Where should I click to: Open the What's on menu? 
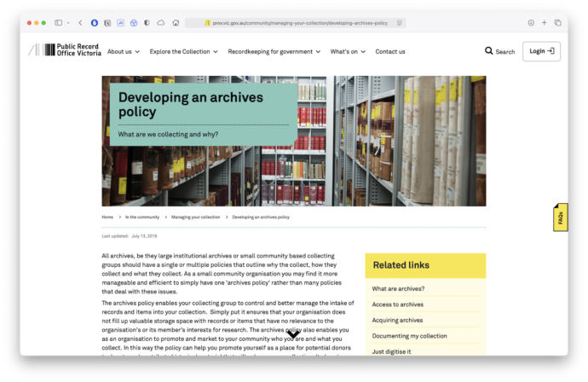coord(348,51)
